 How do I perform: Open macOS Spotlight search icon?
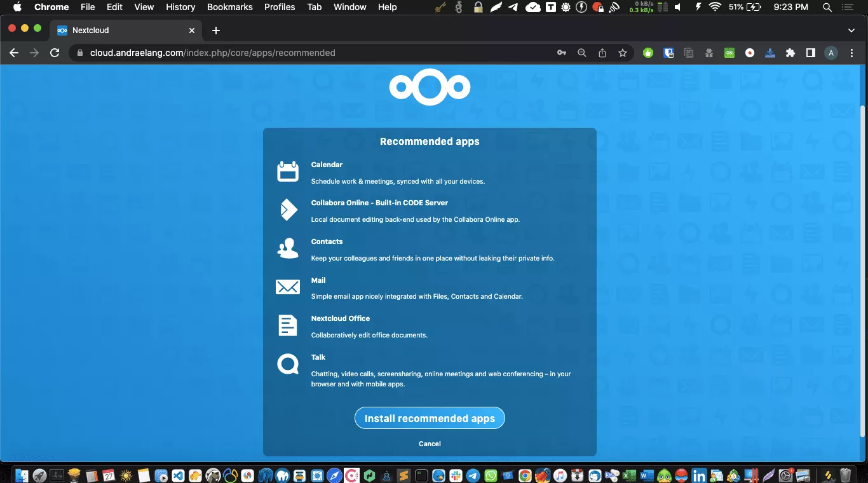pos(827,7)
